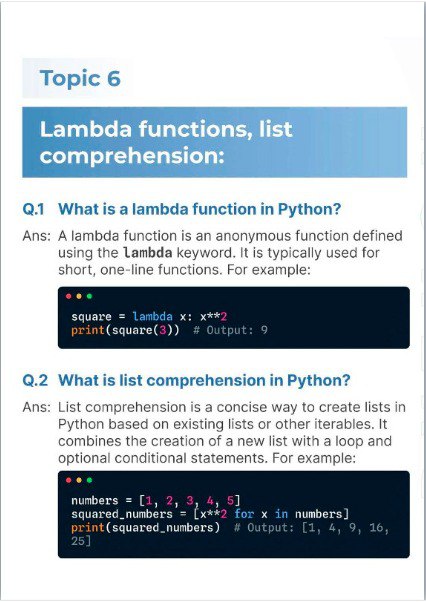
Task: Click the 'numbers = [1, 2, 3, 4, 5]' line
Action: tap(156, 501)
